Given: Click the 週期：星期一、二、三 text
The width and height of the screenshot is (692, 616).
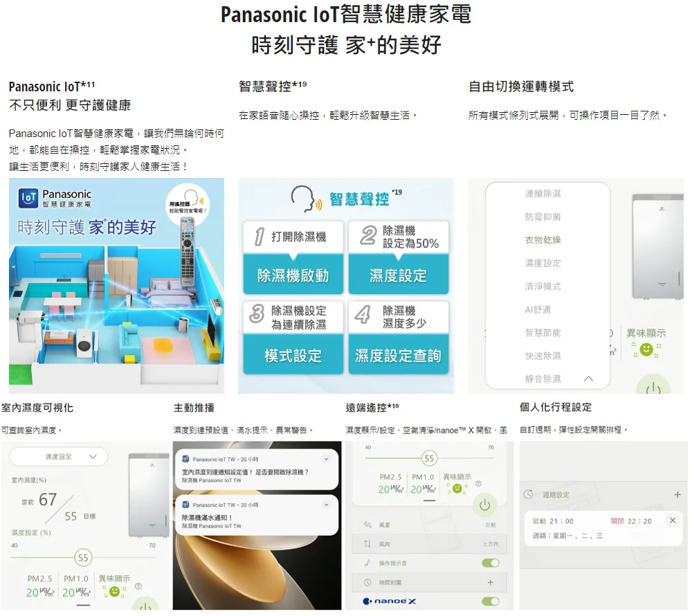Looking at the screenshot, I should click(x=567, y=536).
